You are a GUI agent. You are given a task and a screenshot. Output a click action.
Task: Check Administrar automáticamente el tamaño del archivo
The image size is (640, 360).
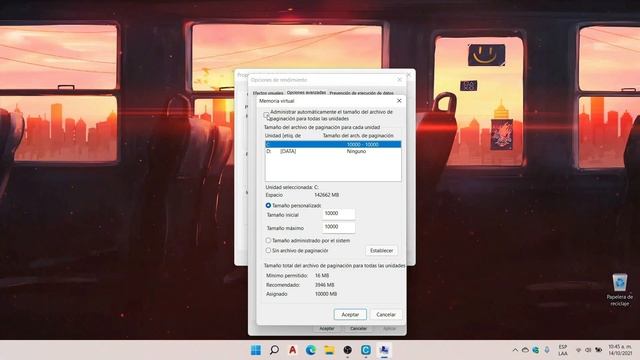click(x=266, y=115)
